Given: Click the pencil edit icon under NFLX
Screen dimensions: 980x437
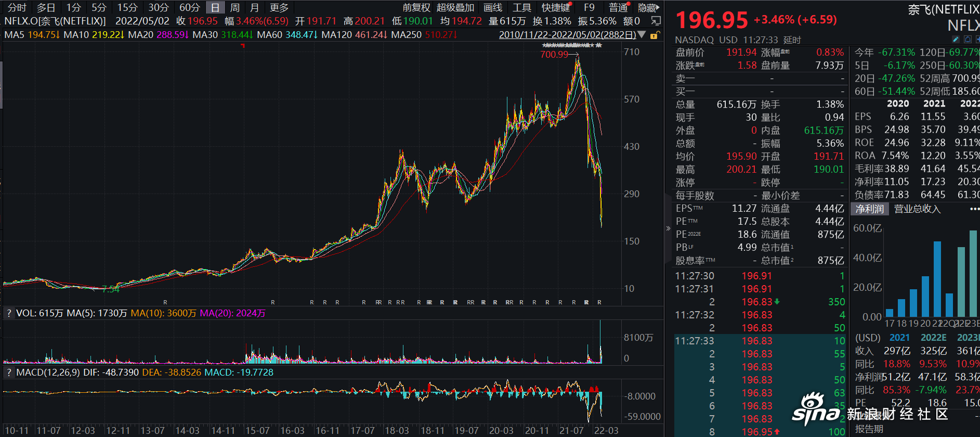Looking at the screenshot, I should (956, 40).
